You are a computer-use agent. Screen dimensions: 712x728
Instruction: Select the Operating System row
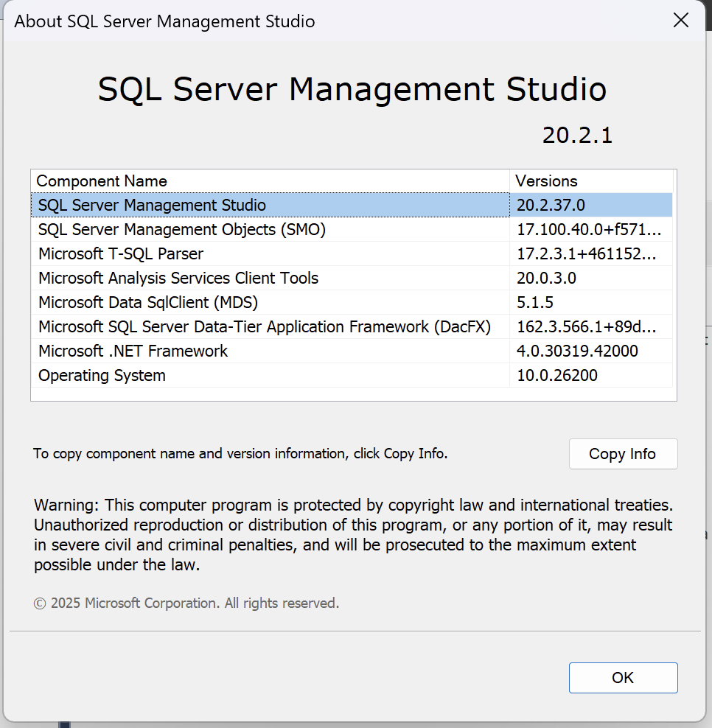point(352,375)
